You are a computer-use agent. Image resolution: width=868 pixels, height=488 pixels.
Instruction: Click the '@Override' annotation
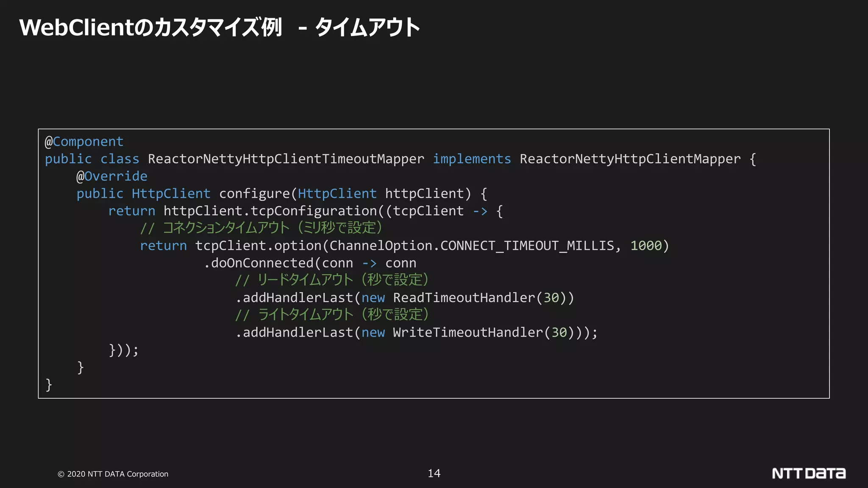(112, 176)
